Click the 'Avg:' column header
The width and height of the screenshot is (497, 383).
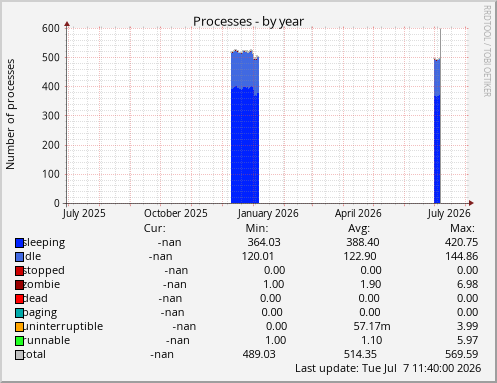click(x=359, y=228)
